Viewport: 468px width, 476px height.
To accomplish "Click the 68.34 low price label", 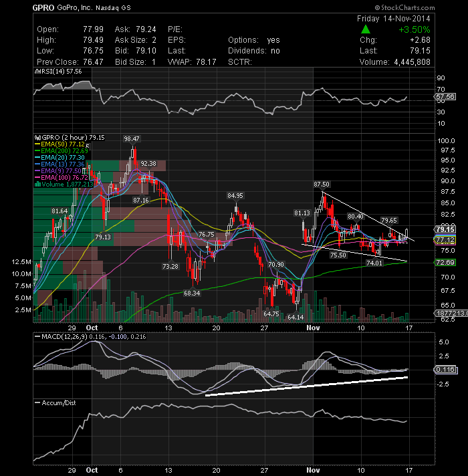I will tap(192, 293).
